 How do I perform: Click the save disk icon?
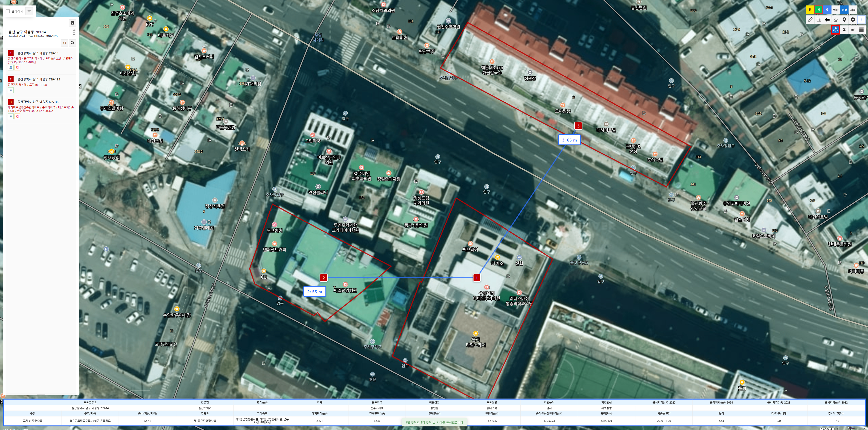72,23
